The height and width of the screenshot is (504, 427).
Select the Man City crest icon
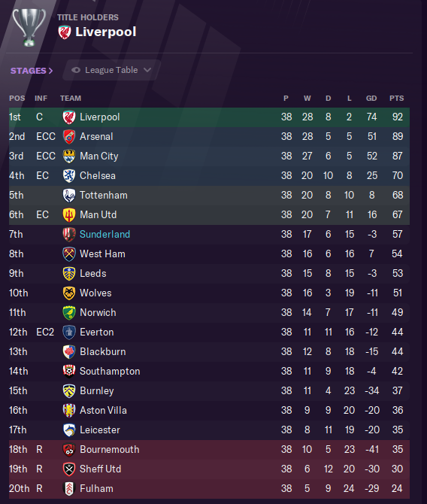(x=69, y=156)
